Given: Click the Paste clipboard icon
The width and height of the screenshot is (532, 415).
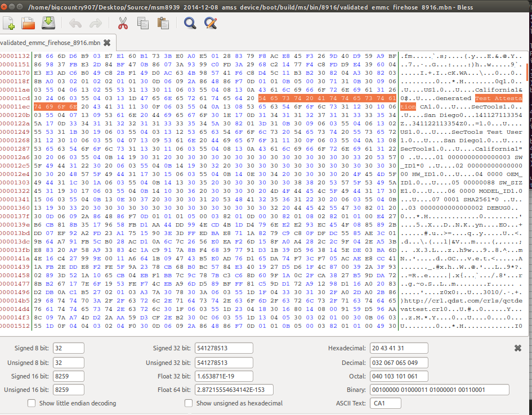Looking at the screenshot, I should tap(163, 23).
